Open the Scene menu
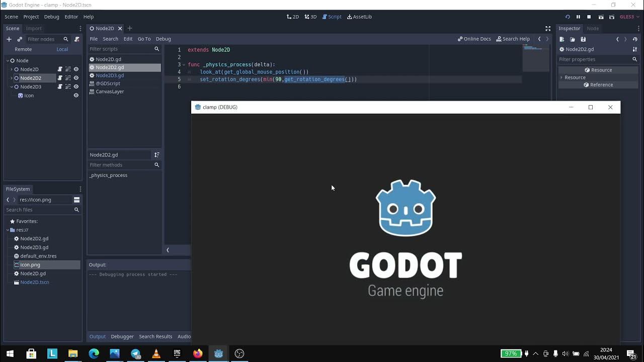This screenshot has height=362, width=644. click(x=11, y=17)
